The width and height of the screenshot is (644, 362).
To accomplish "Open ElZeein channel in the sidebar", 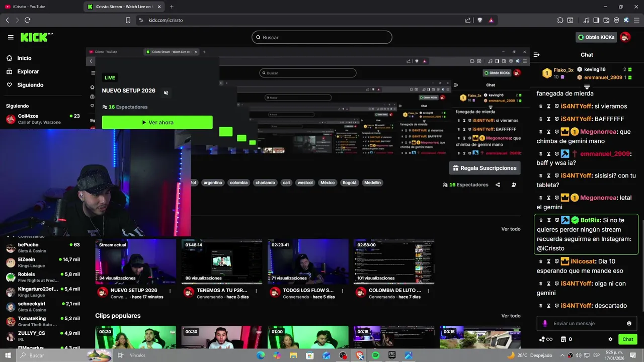I will [43, 262].
